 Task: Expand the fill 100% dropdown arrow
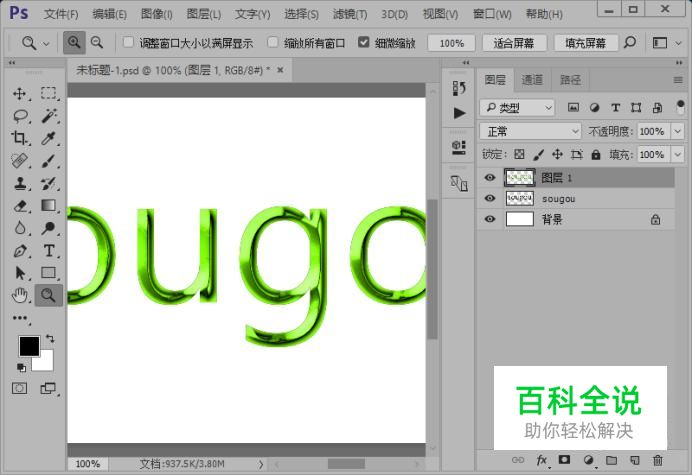[x=677, y=155]
